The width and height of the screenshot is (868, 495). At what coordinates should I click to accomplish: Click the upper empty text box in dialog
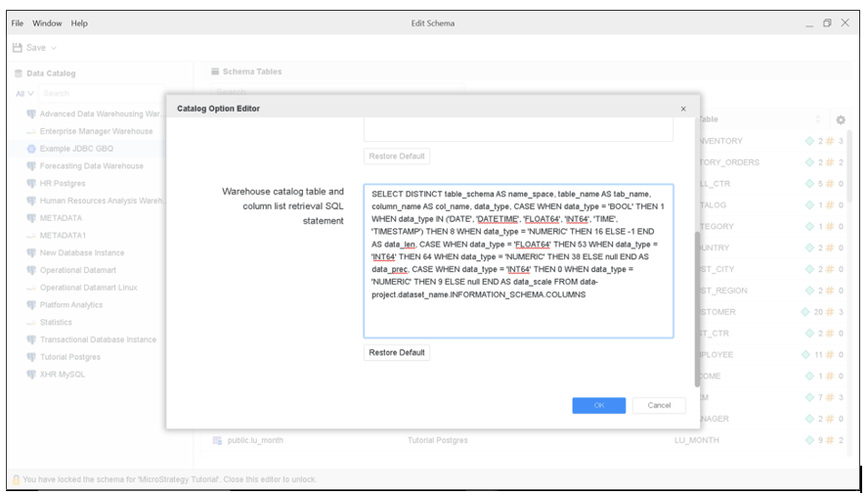pyautogui.click(x=518, y=130)
